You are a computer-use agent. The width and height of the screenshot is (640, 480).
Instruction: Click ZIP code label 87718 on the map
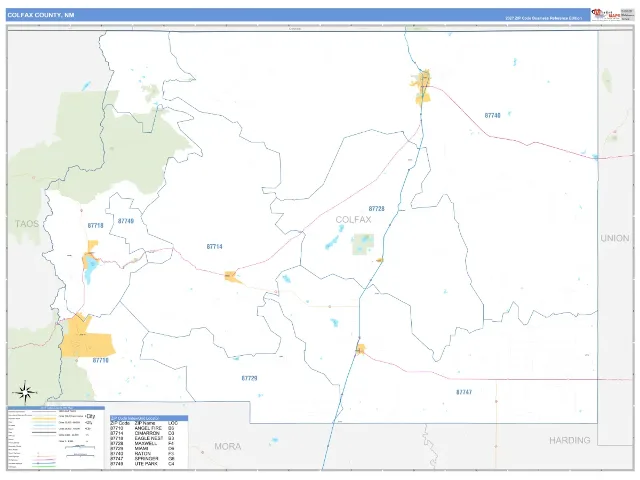tap(96, 225)
